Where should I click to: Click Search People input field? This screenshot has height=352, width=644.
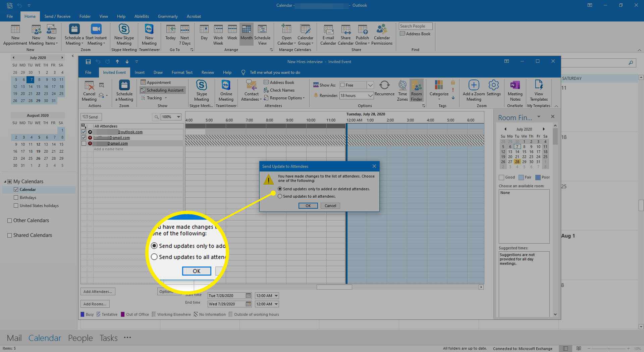415,26
